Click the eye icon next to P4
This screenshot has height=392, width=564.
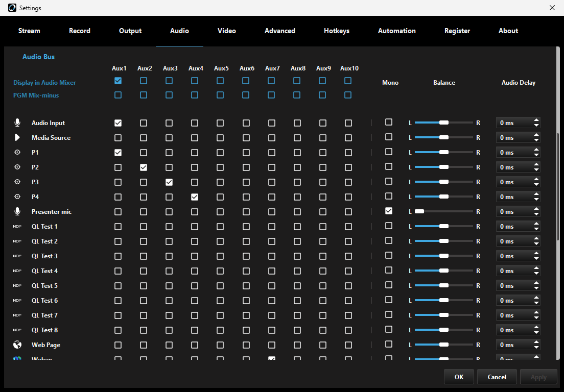(17, 197)
